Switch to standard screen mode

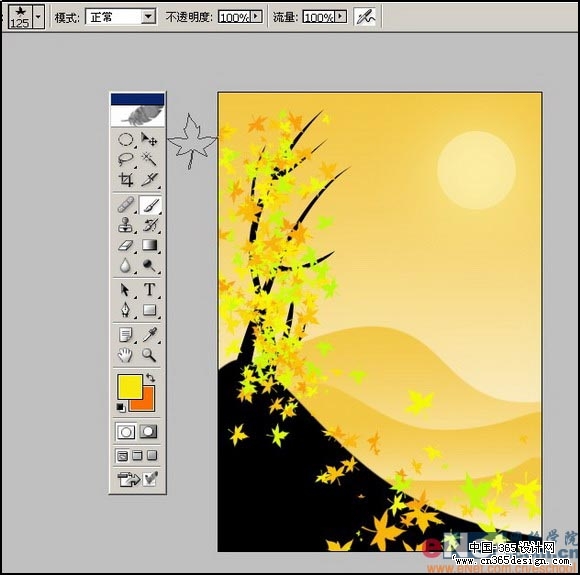(122, 456)
